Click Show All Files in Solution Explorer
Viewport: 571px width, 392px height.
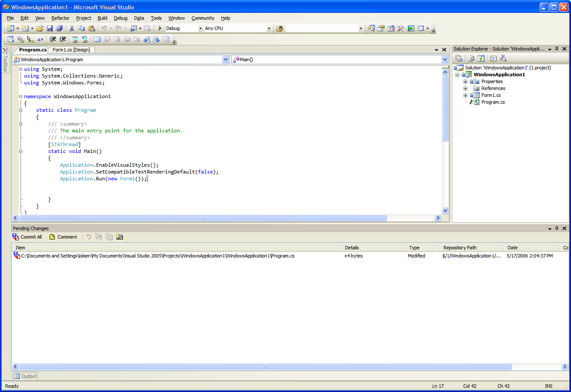point(471,58)
